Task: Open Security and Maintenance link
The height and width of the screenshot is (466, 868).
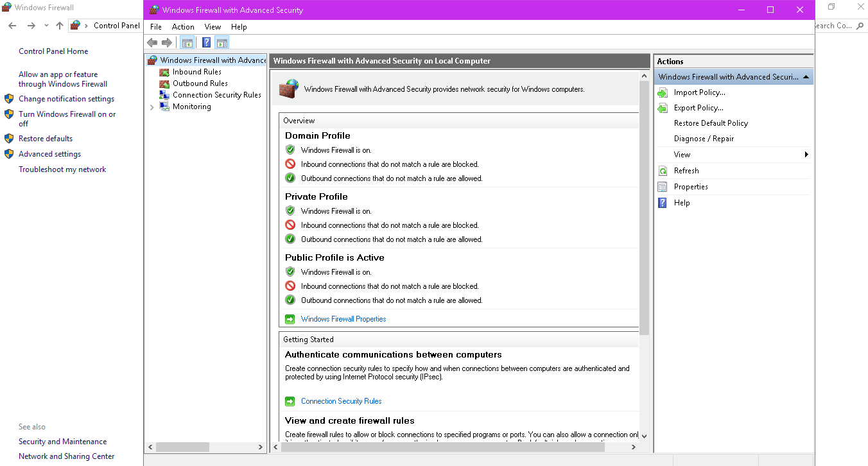Action: (62, 442)
